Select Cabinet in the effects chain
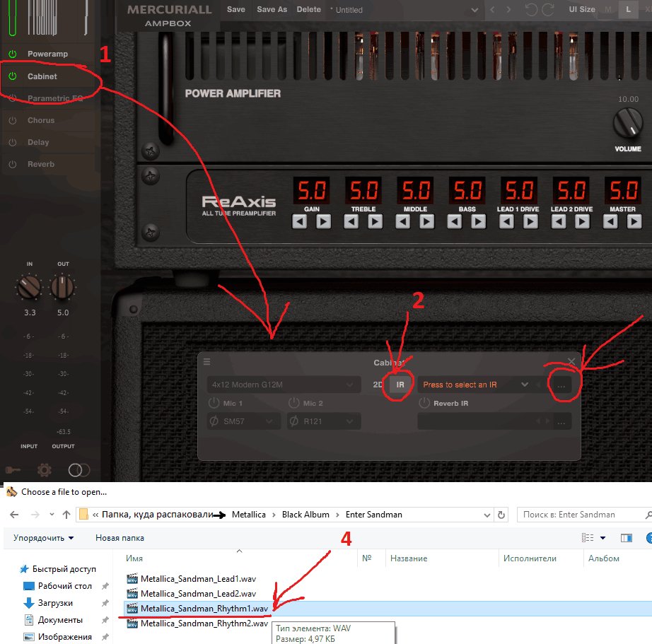 [x=42, y=76]
